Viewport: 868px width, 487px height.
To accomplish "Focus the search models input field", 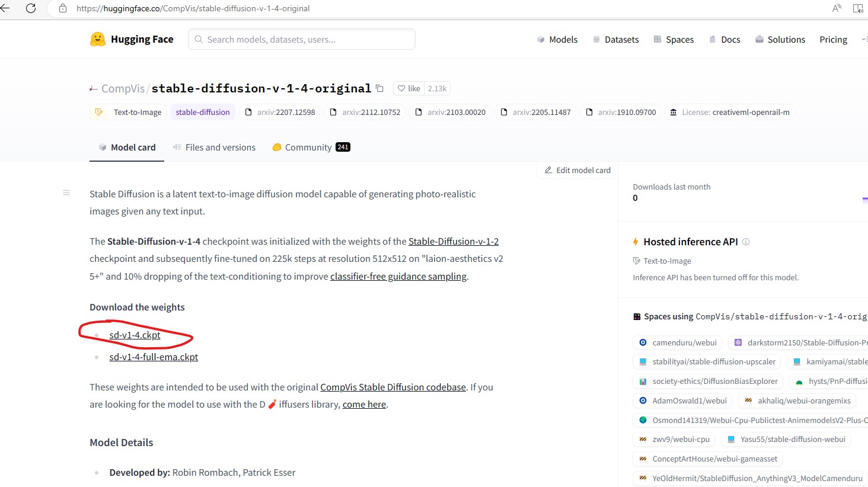I will click(302, 39).
